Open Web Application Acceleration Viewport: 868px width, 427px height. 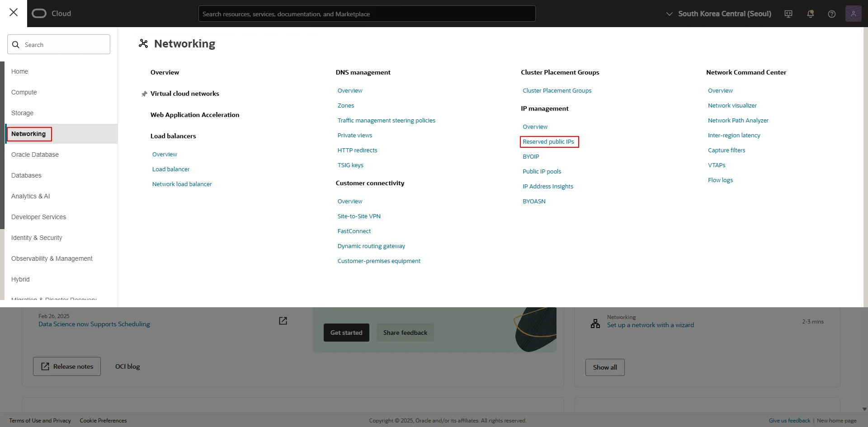pyautogui.click(x=195, y=115)
